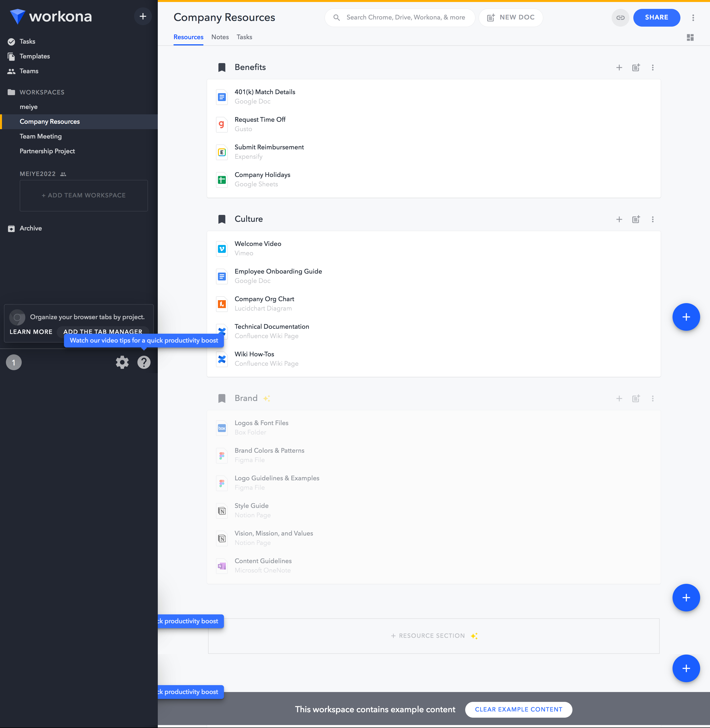
Task: Open the Brand Colors & Patterns Figma file
Action: click(434, 455)
